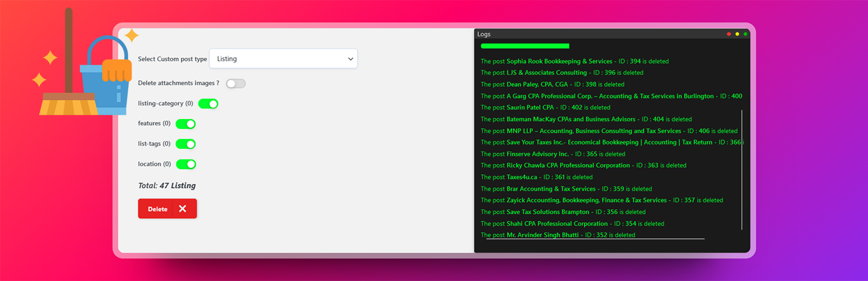Turn off the listing-category toggle
The image size is (868, 281).
click(208, 103)
